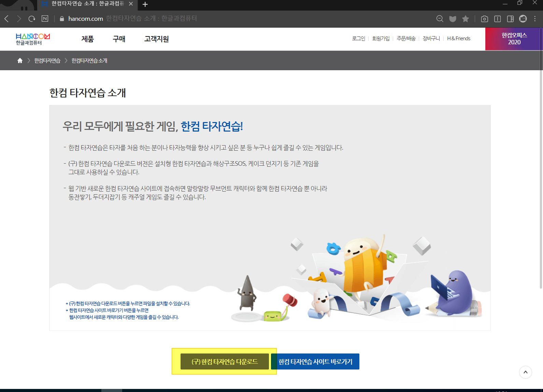
Task: Click the (구)한컴 타자연습 다운로드 button
Action: [x=225, y=361]
